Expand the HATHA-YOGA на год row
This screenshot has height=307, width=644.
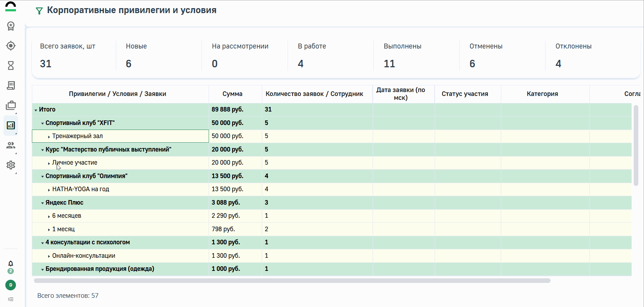tap(49, 190)
